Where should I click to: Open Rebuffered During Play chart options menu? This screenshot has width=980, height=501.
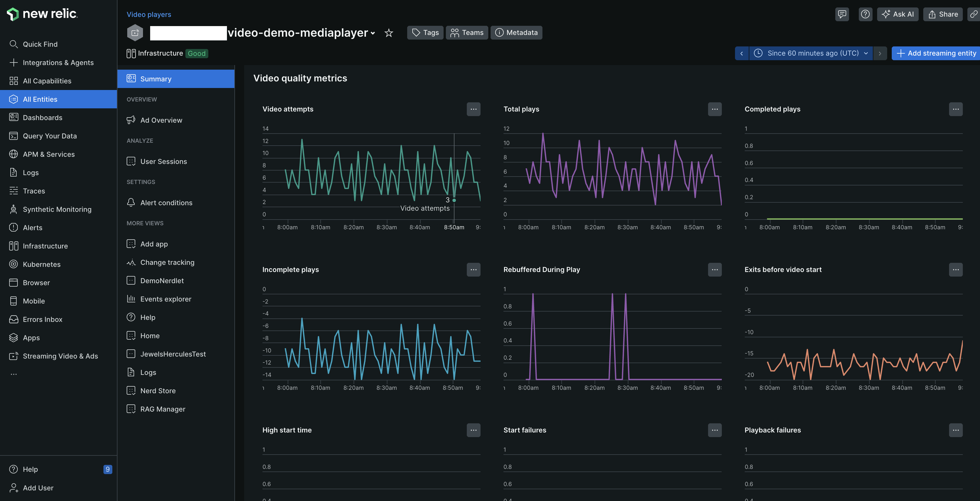pyautogui.click(x=714, y=270)
